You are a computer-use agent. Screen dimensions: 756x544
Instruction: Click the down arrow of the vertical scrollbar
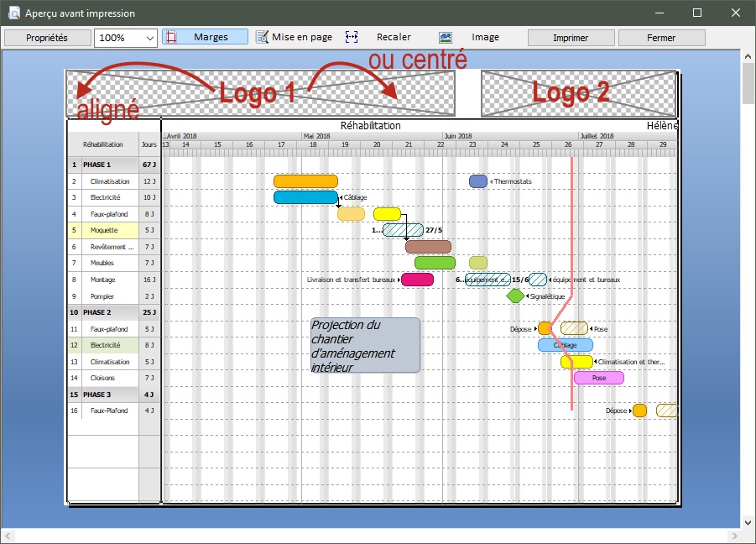[748, 522]
